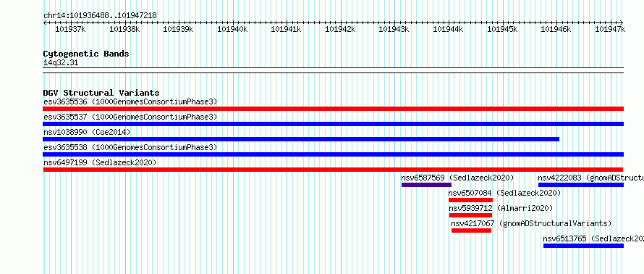The image size is (644, 274).
Task: Click the 101942k ruler tick label
Action: (x=340, y=29)
